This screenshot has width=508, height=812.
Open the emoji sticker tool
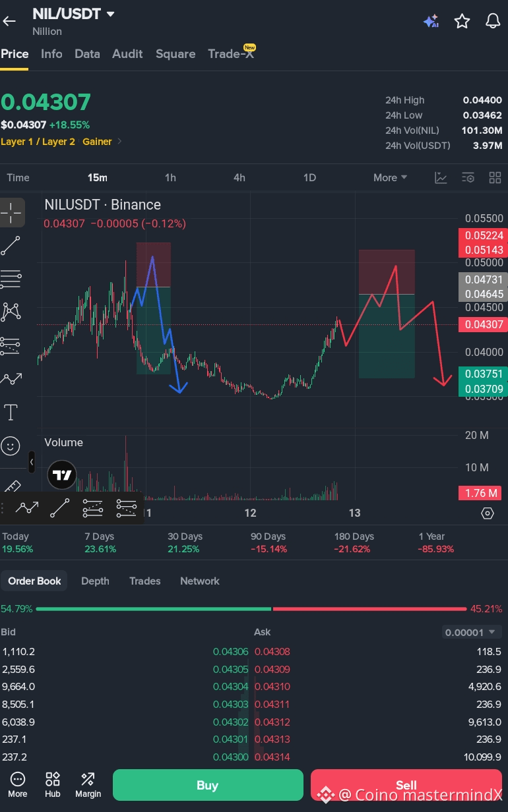(11, 446)
